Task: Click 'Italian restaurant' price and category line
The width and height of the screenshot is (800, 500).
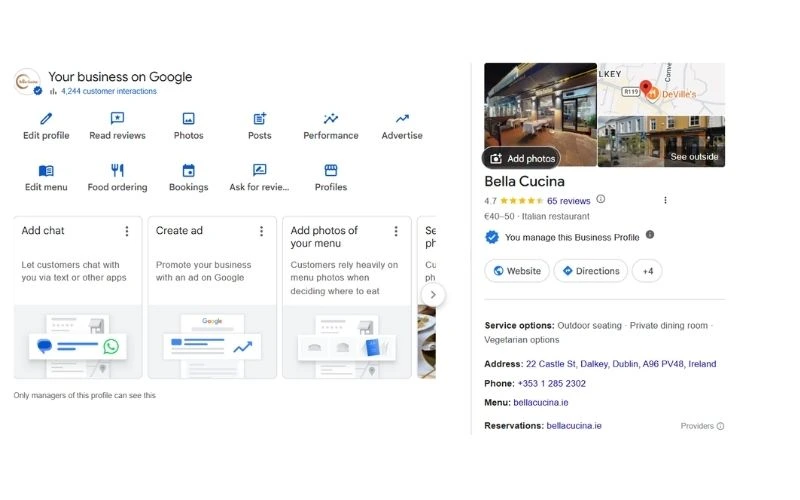Action: [537, 216]
